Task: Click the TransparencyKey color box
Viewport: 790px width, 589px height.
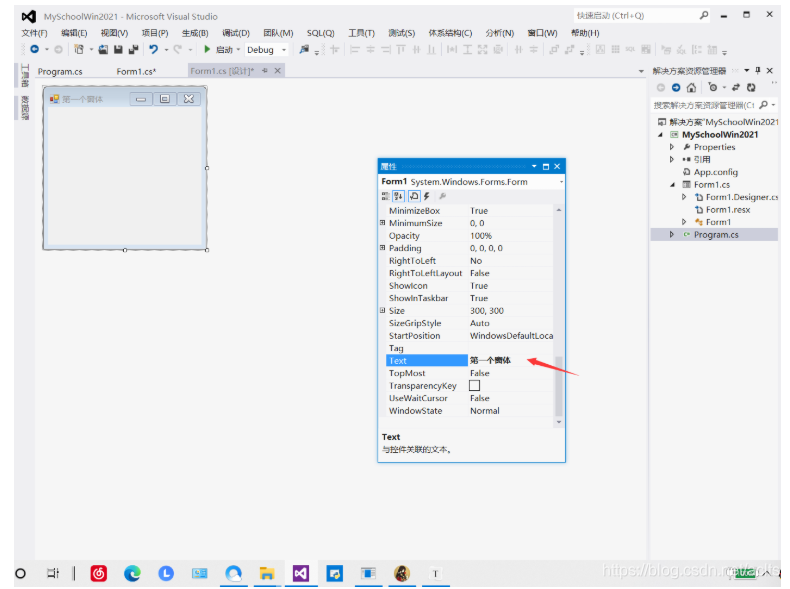Action: tap(475, 385)
